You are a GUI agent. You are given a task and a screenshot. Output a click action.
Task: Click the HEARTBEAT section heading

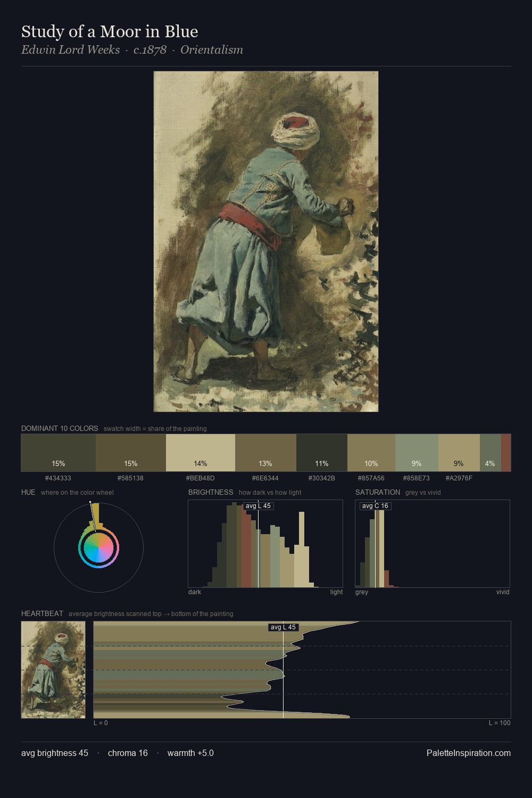[42, 613]
